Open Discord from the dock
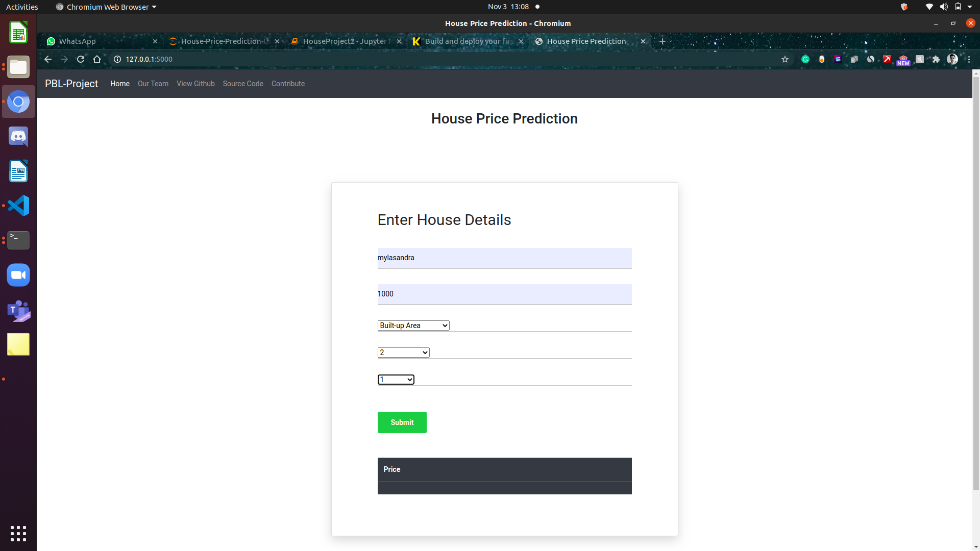Viewport: 980px width, 551px height. pos(18,136)
